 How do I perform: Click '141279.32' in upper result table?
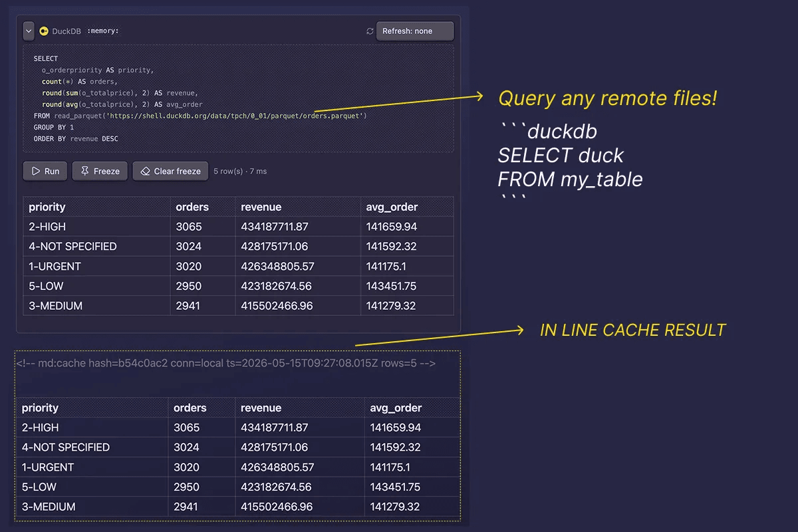[x=391, y=306]
